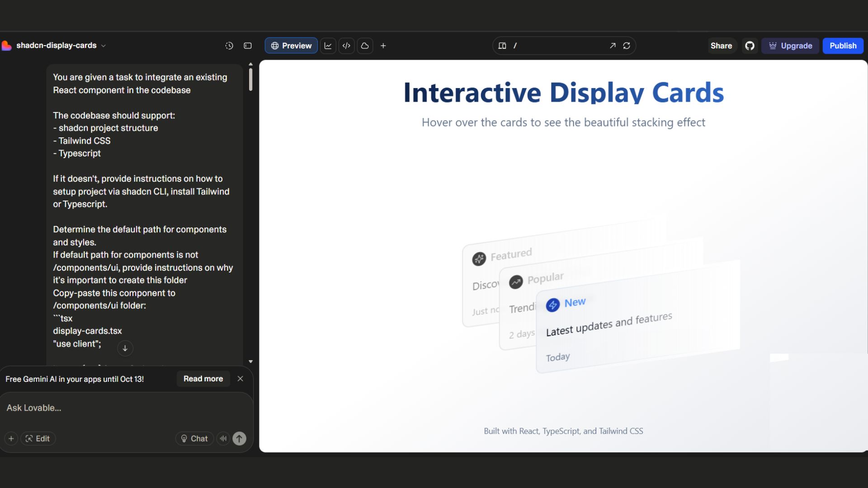
Task: Open the GitHub integration icon
Action: click(x=750, y=46)
